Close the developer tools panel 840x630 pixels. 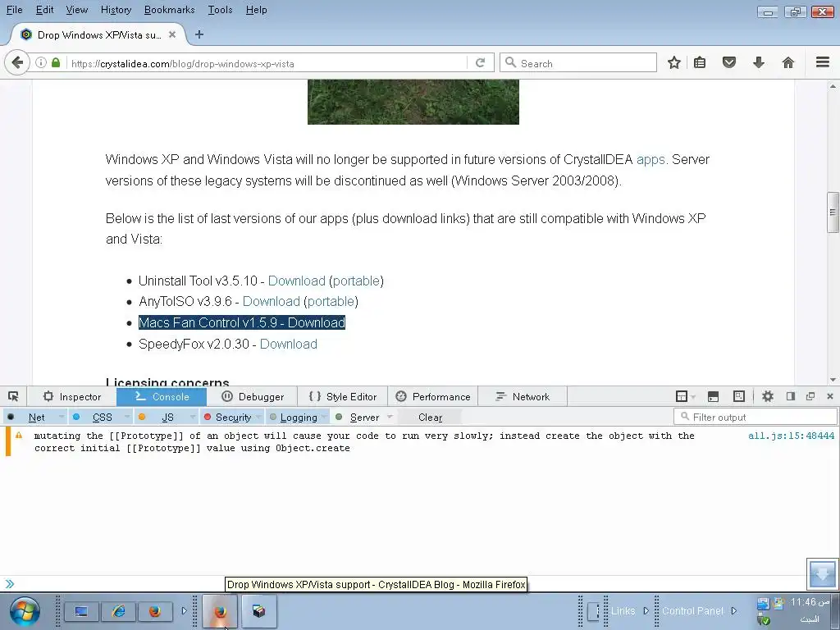click(830, 396)
